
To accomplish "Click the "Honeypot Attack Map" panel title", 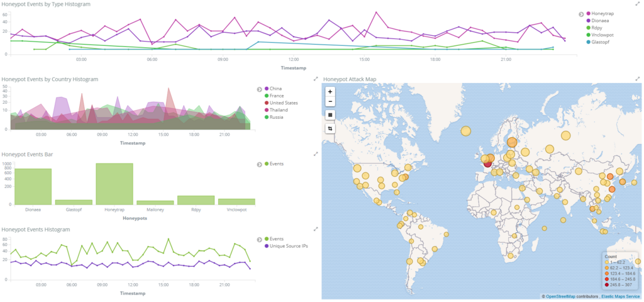I will (x=350, y=79).
